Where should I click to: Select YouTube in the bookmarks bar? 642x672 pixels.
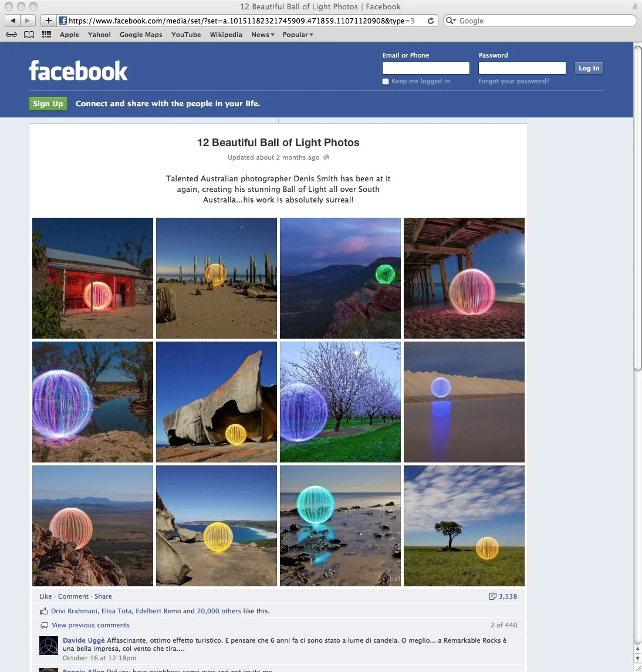tap(186, 35)
